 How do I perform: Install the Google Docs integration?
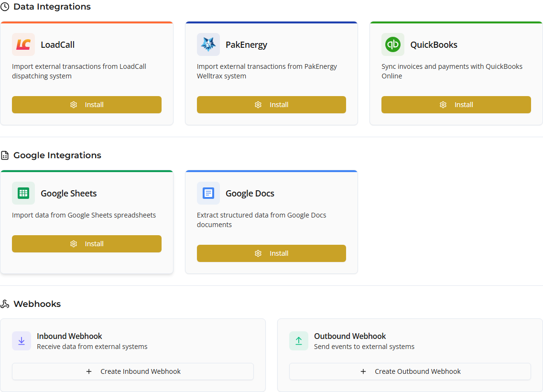[x=271, y=253]
